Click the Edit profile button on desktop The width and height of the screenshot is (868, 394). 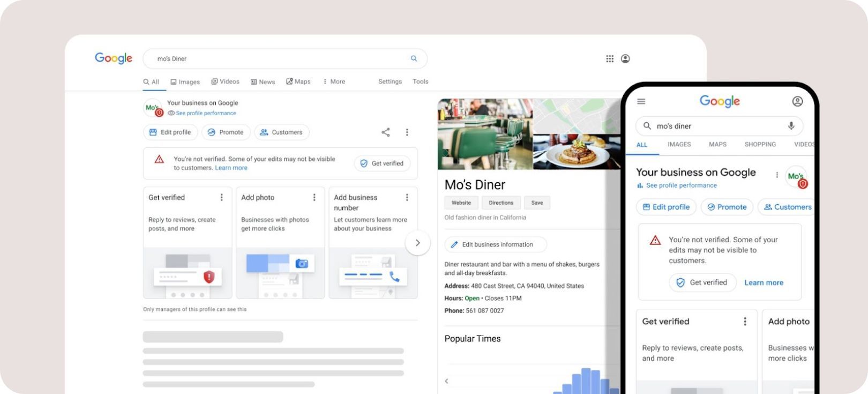pyautogui.click(x=170, y=132)
